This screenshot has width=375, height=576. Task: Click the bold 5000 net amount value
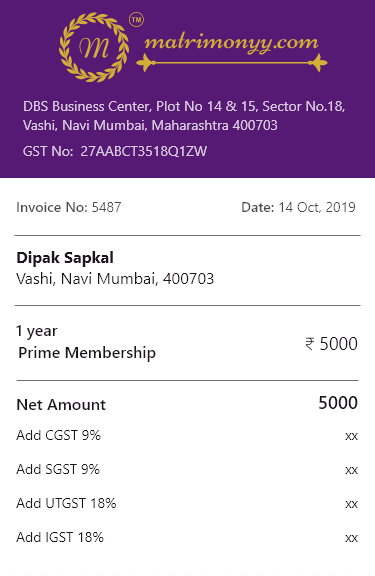pyautogui.click(x=338, y=403)
